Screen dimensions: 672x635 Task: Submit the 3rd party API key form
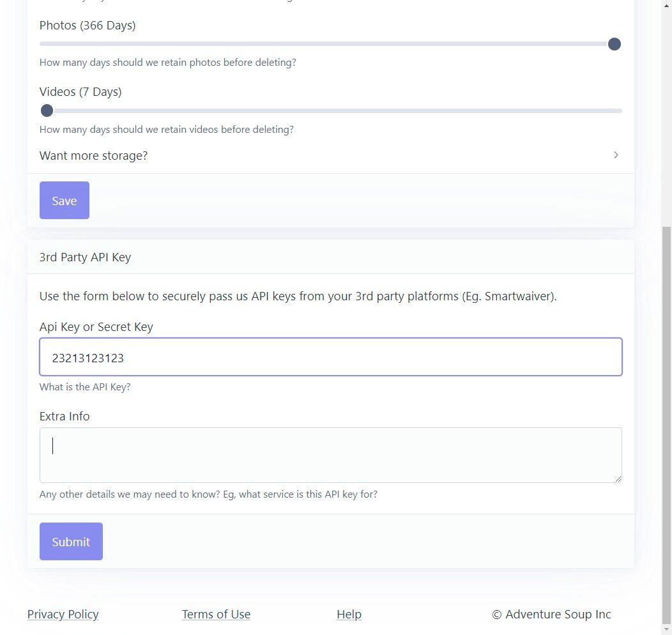(71, 542)
